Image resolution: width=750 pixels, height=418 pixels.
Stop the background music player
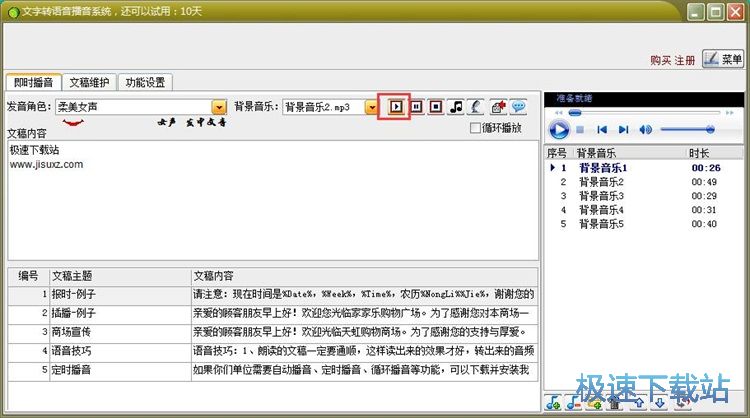[x=580, y=130]
